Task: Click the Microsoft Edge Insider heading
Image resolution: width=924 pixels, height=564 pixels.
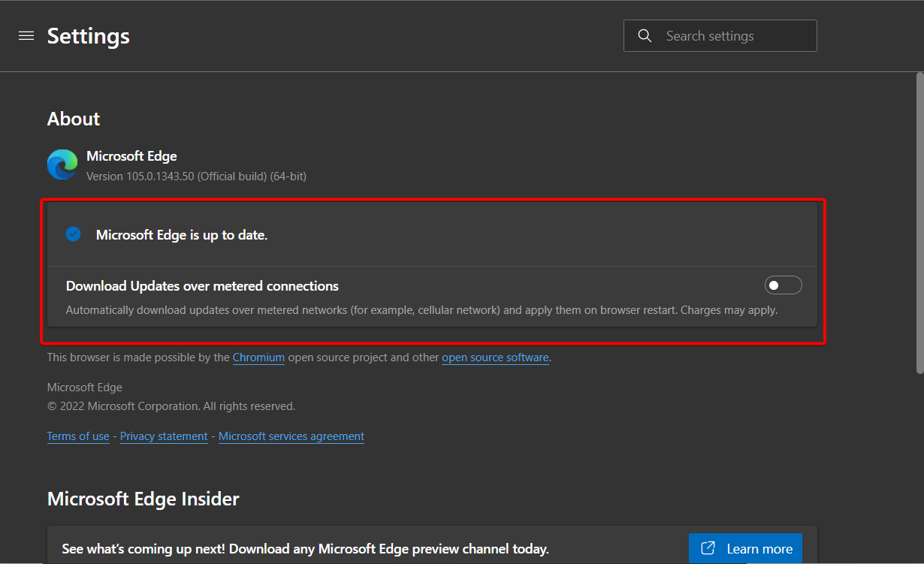Action: [x=143, y=499]
